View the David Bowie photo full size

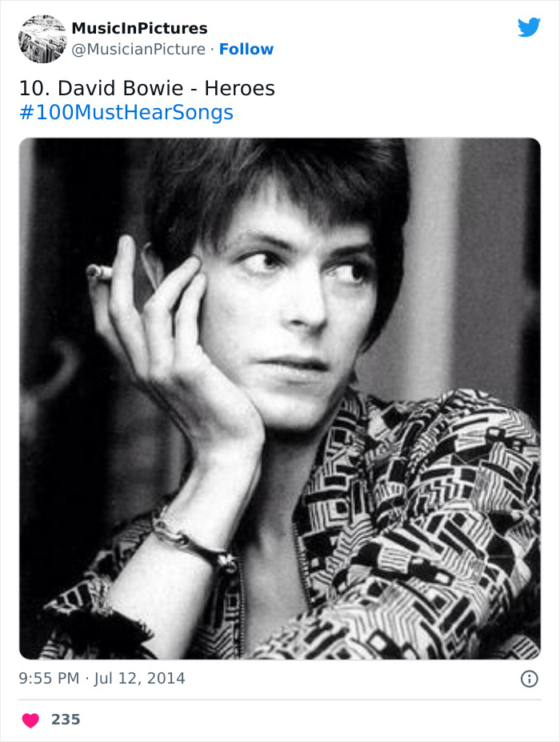[280, 396]
